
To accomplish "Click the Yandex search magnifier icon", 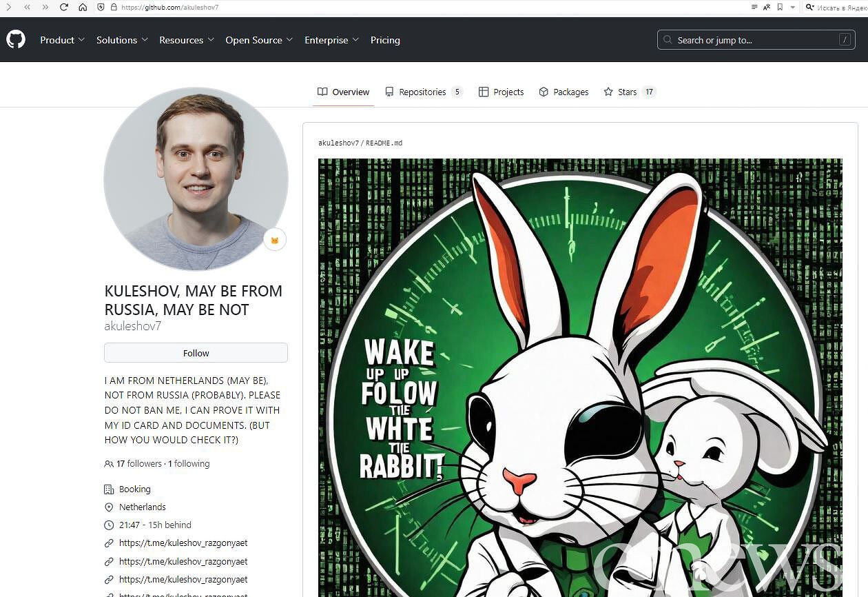I will click(x=810, y=7).
